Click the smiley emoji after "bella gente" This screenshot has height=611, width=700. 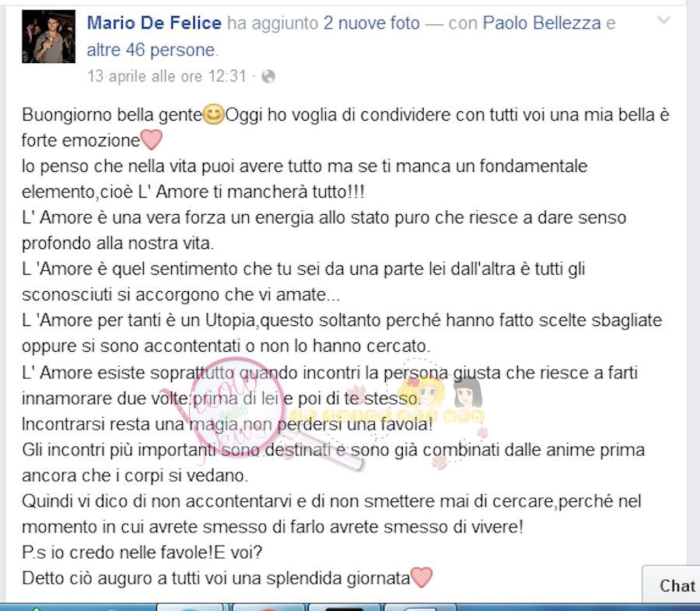pos(213,114)
